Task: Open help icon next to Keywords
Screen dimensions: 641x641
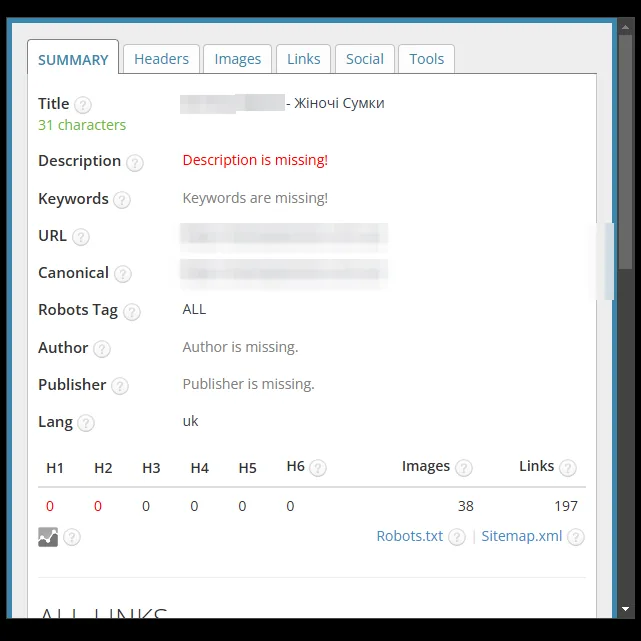Action: 122,200
